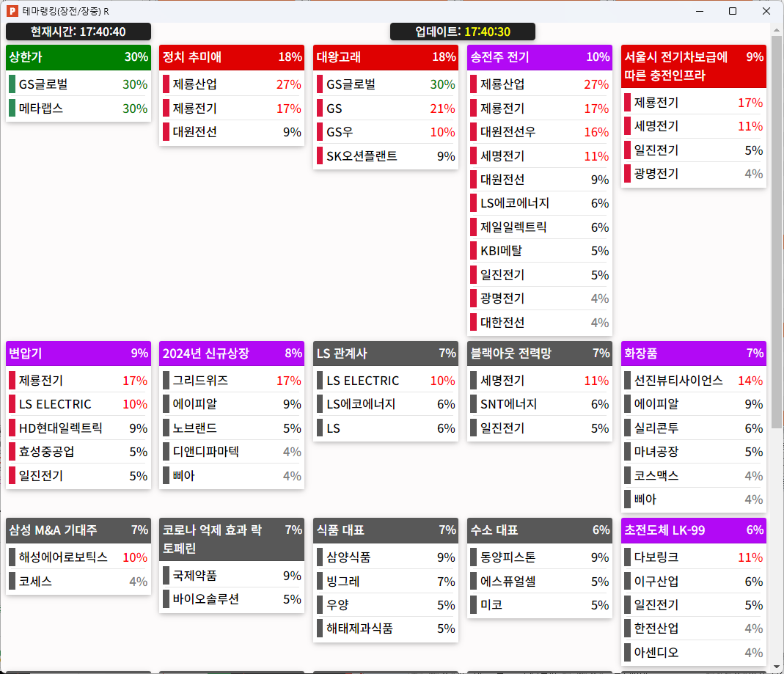Click the 한전산업 4% row
Screen dimensions: 784x674
point(694,629)
